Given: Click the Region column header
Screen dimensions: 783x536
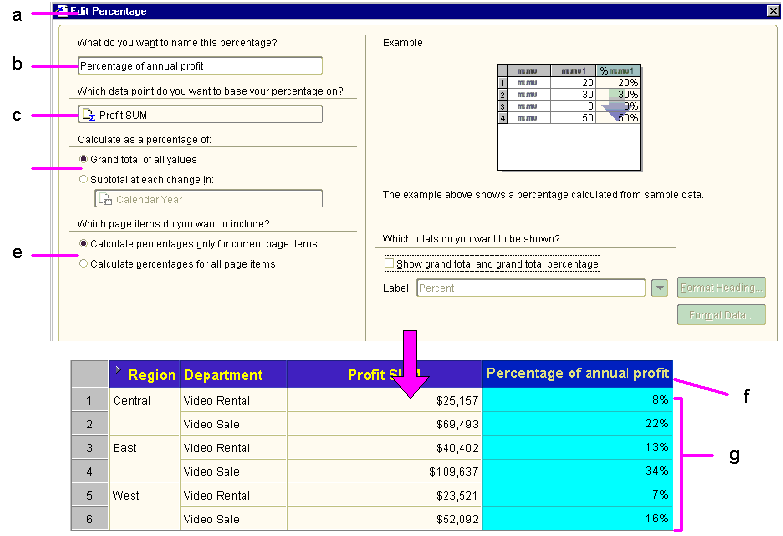Looking at the screenshot, I should pyautogui.click(x=144, y=374).
